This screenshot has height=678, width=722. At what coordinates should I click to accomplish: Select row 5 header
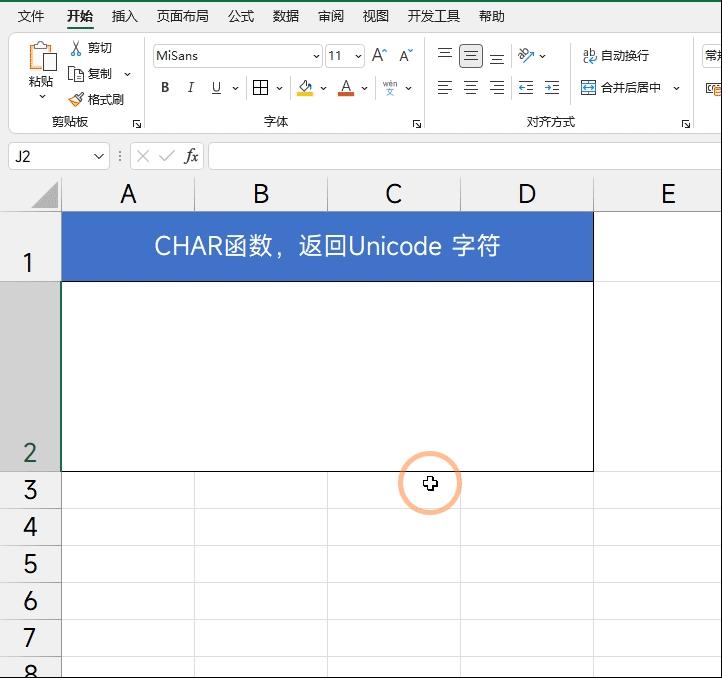click(x=30, y=564)
